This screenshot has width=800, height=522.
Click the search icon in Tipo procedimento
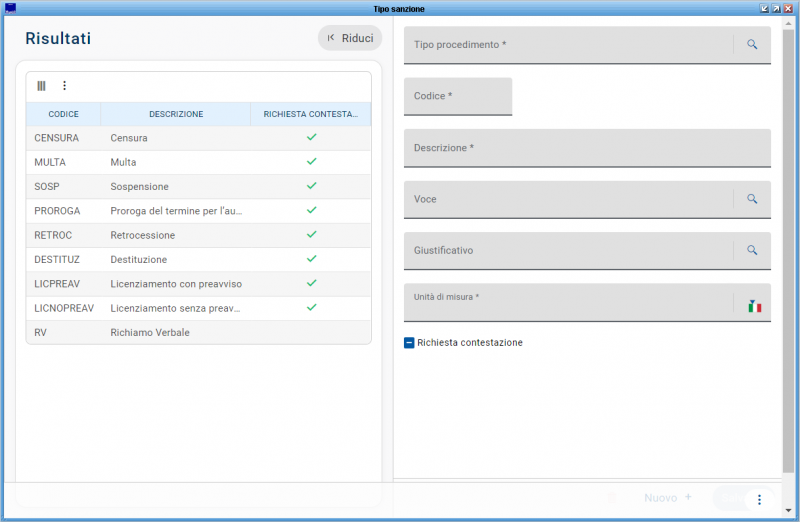[x=752, y=45]
